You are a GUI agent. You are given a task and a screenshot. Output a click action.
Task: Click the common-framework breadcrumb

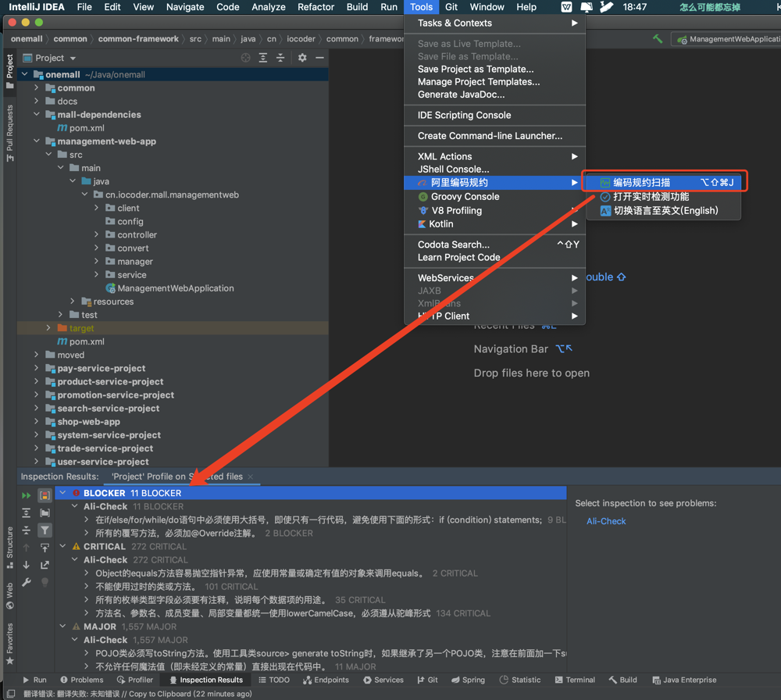(138, 39)
